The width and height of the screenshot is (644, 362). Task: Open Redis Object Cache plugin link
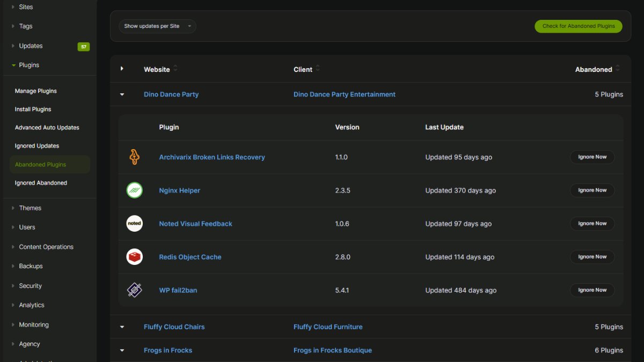(x=191, y=257)
